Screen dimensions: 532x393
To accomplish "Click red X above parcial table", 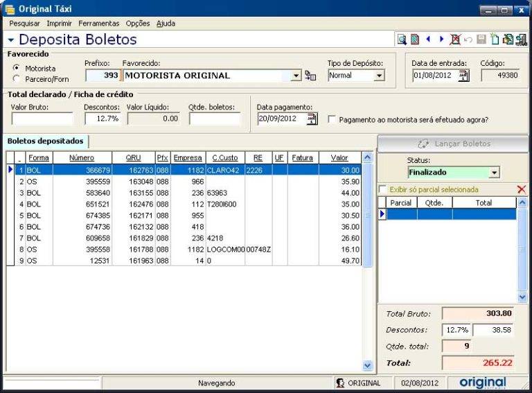I will pos(522,189).
